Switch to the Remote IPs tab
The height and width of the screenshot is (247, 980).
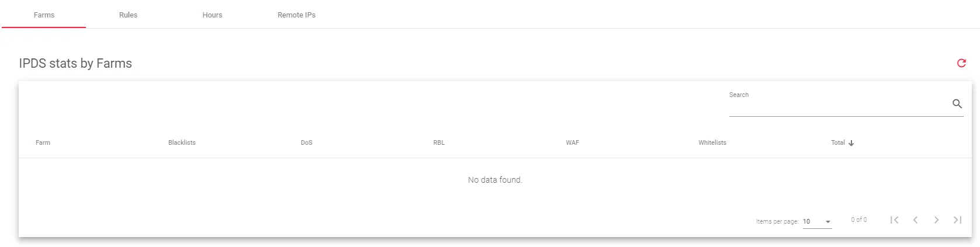coord(296,15)
